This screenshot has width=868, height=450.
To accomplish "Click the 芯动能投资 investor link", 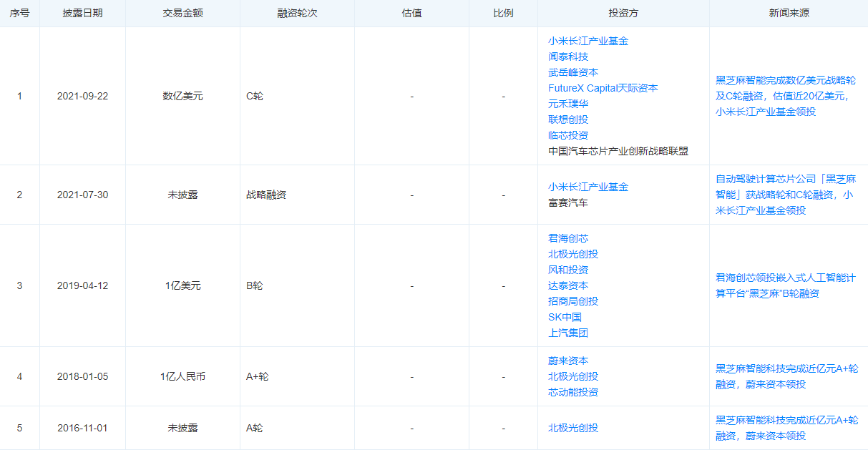I will (573, 392).
